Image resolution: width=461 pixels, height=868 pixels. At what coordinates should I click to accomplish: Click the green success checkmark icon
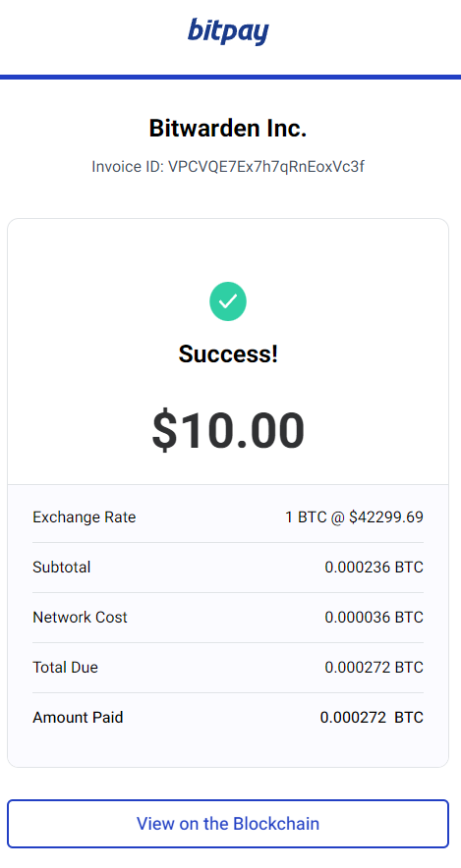click(x=228, y=301)
